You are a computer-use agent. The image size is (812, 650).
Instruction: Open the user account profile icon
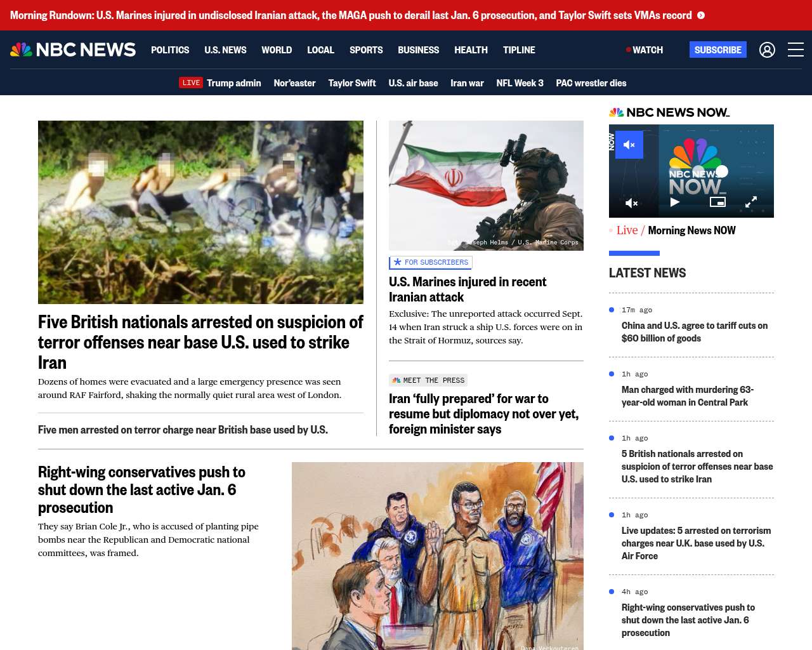[x=767, y=50]
